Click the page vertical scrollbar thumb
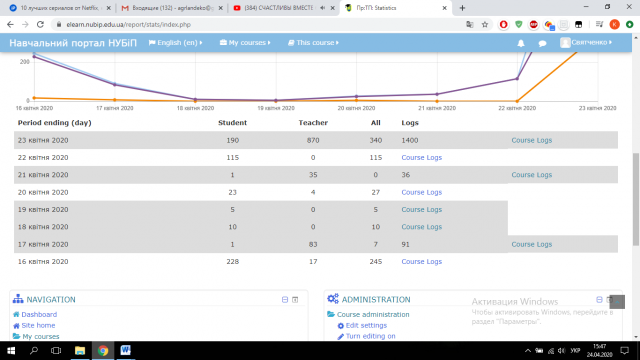This screenshot has height=360, width=640. point(636,199)
